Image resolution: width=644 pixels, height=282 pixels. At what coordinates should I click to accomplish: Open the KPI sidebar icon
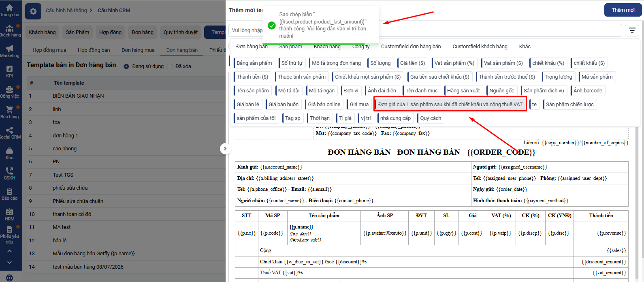click(x=9, y=71)
